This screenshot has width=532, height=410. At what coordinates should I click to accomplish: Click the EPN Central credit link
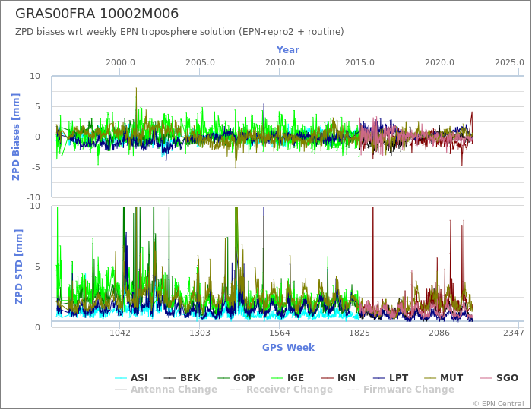pyautogui.click(x=499, y=404)
